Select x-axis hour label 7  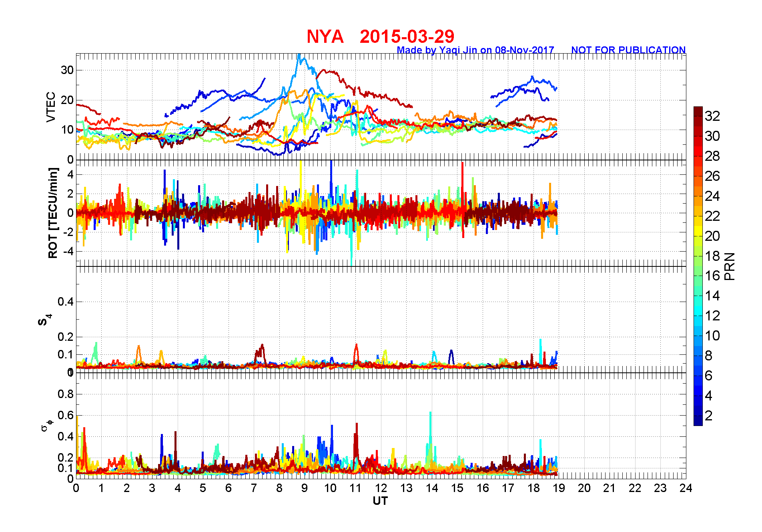pos(254,488)
